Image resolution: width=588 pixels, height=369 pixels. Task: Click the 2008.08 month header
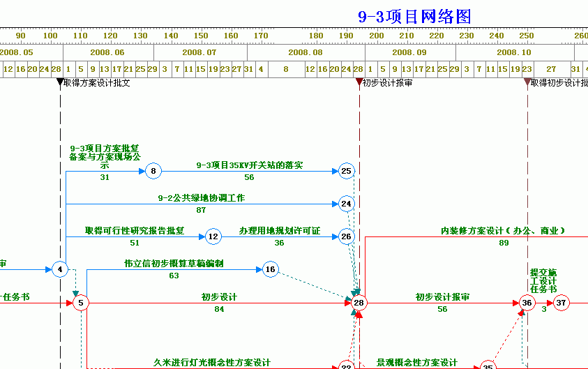(305, 52)
